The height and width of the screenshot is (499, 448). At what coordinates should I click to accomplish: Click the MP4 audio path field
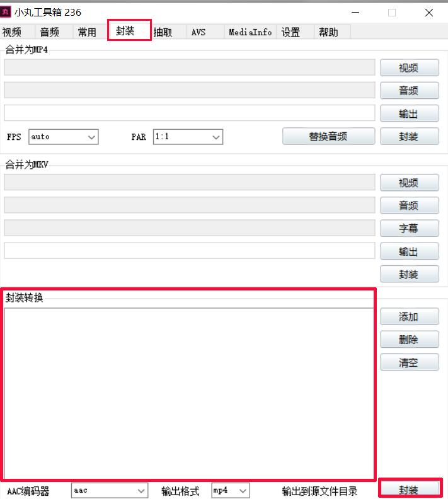pos(190,90)
